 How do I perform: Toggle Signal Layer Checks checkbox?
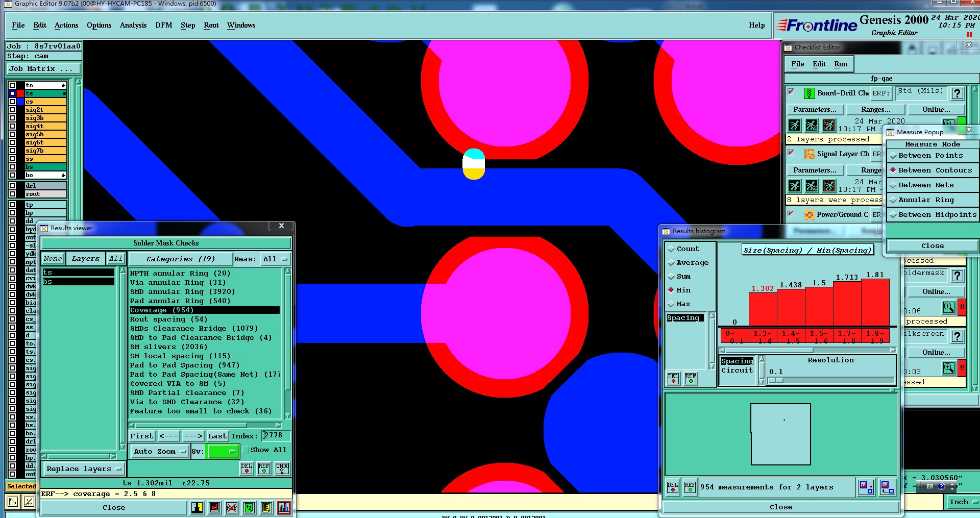pyautogui.click(x=791, y=153)
